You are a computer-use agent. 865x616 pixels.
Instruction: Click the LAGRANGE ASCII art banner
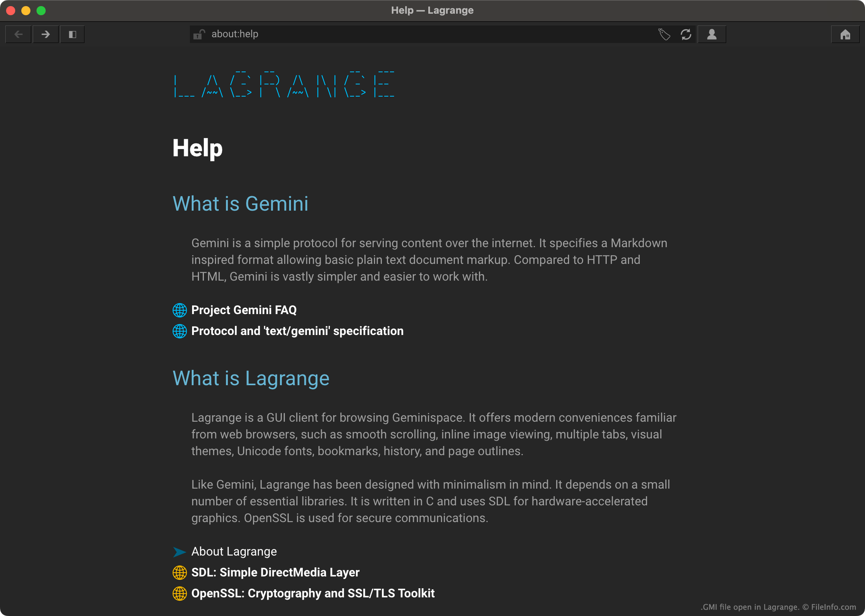(x=284, y=84)
